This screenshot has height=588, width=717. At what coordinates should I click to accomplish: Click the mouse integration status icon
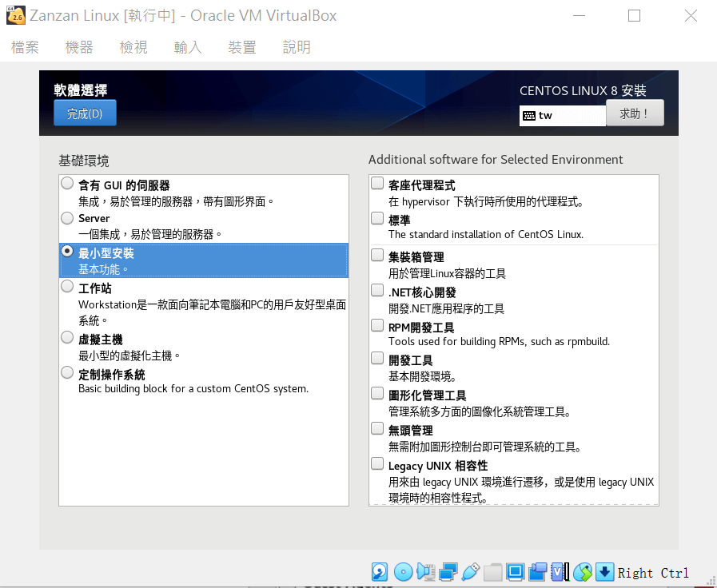(583, 571)
